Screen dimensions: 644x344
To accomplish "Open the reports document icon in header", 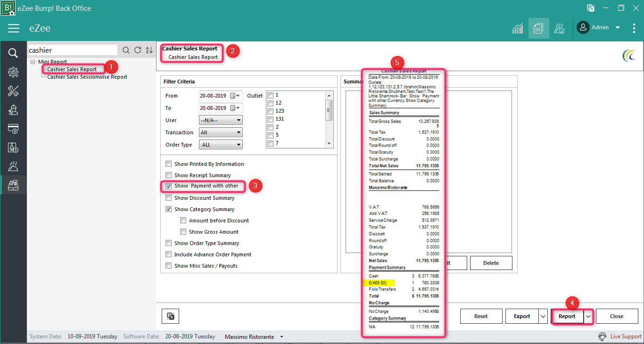I will point(538,28).
